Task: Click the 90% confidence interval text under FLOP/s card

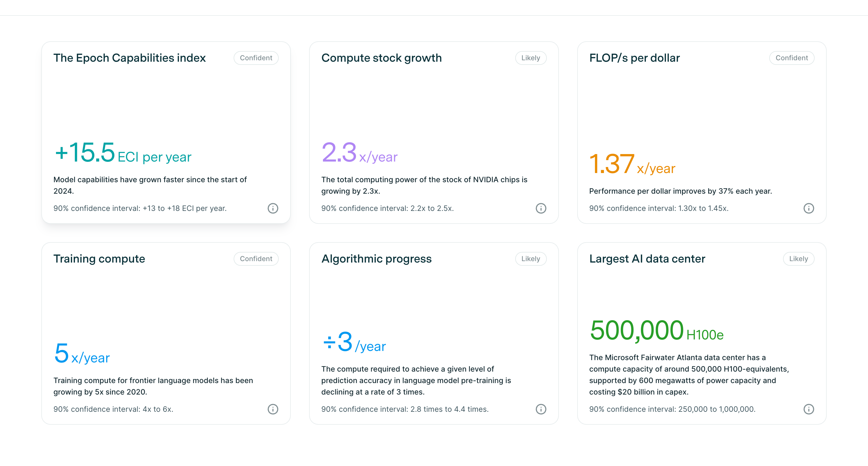Action: pos(658,208)
